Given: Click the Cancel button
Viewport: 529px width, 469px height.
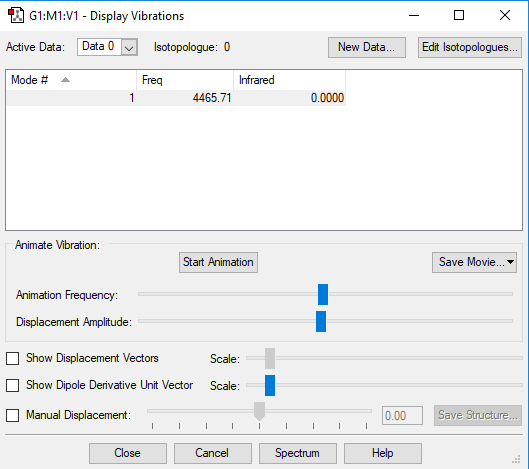Looking at the screenshot, I should (x=213, y=453).
